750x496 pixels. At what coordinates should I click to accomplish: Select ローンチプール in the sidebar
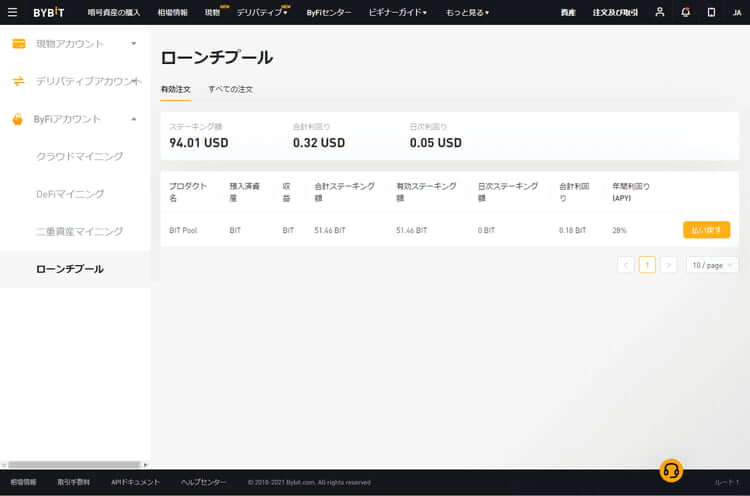click(x=70, y=269)
